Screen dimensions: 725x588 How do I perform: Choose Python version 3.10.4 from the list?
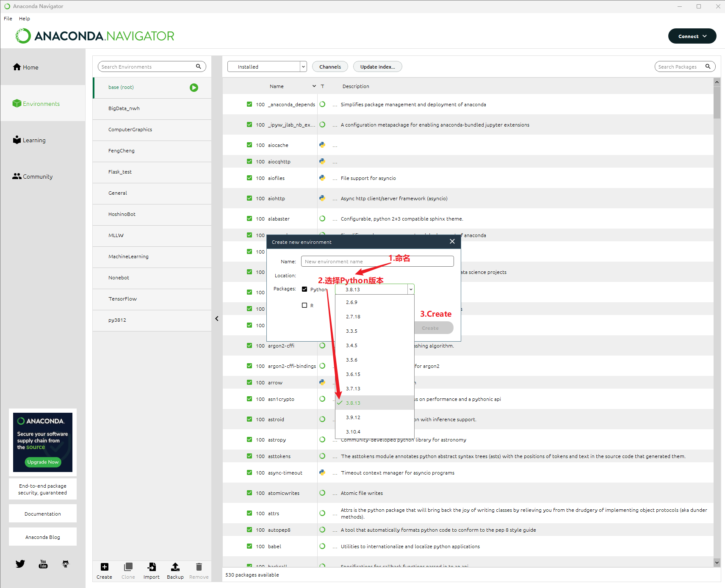pyautogui.click(x=375, y=432)
